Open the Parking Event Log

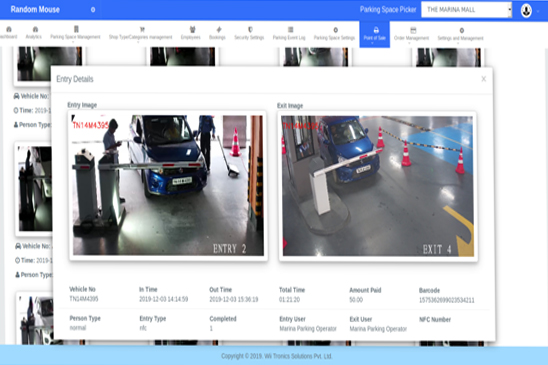point(289,34)
